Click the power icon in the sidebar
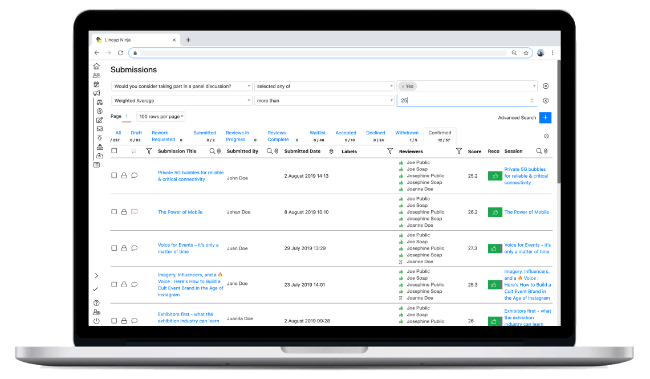This screenshot has width=650, height=379. coord(97,321)
